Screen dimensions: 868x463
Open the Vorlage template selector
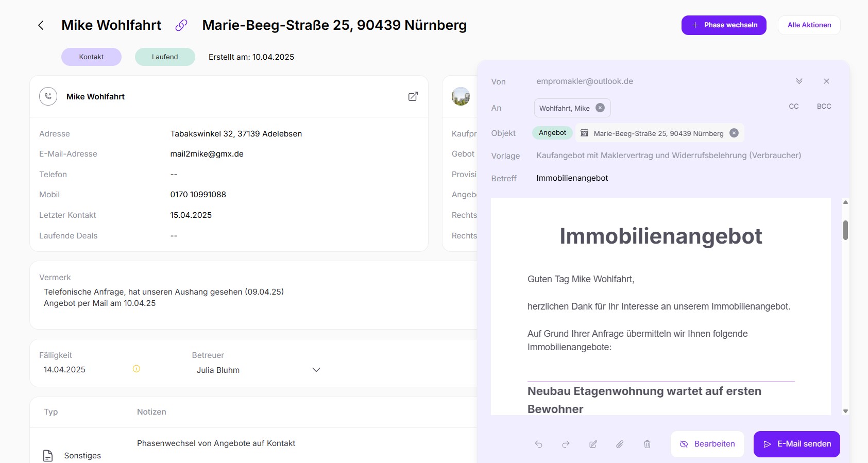(668, 156)
